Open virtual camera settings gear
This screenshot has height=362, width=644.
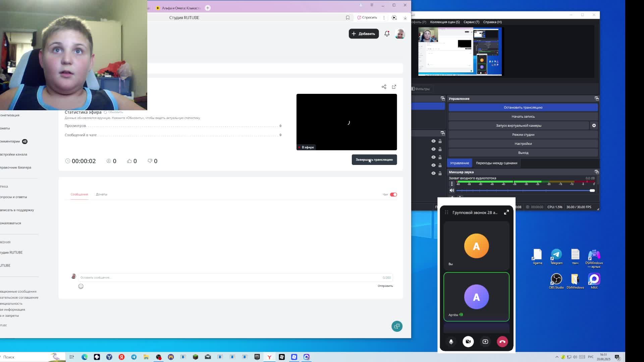(x=594, y=125)
